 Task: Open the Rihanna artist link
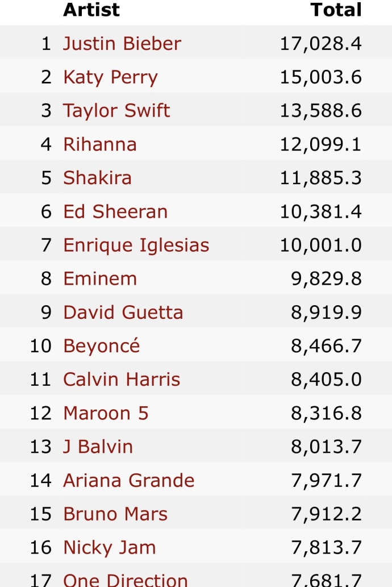(100, 144)
